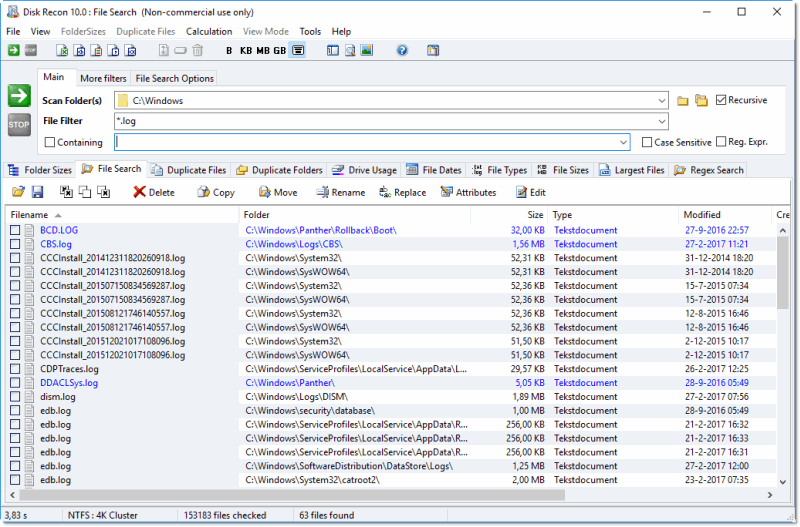Open the Calculation menu
This screenshot has height=527, width=800.
pos(209,32)
